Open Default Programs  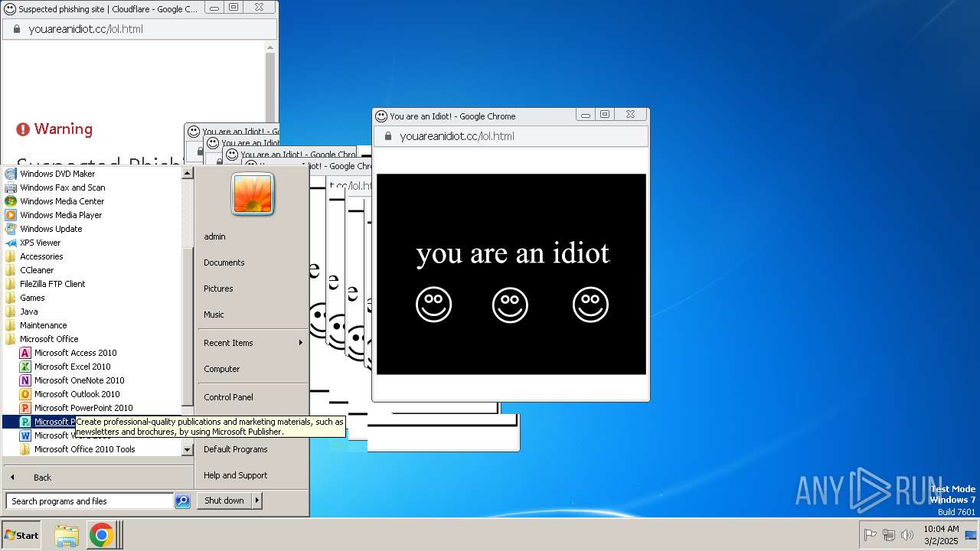[235, 449]
